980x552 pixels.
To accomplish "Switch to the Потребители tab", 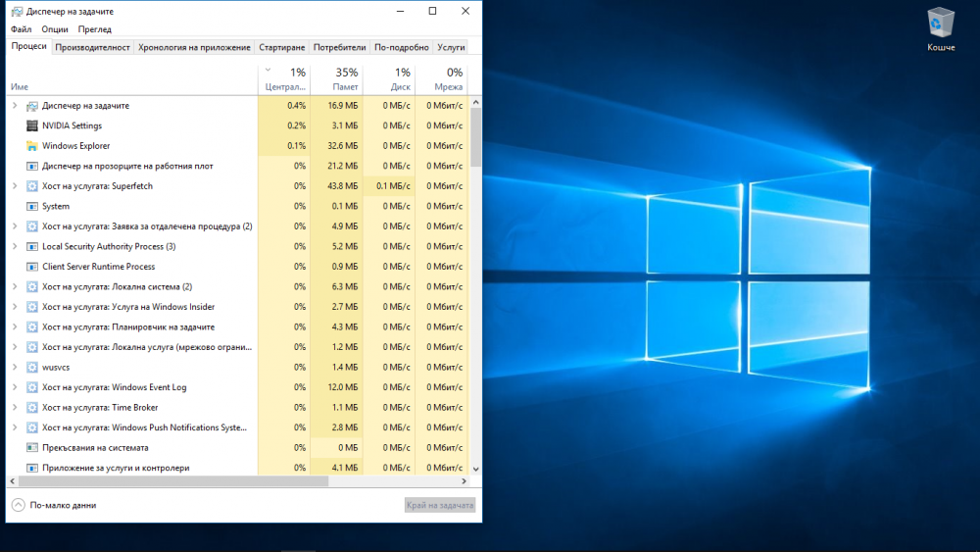I will 339,47.
